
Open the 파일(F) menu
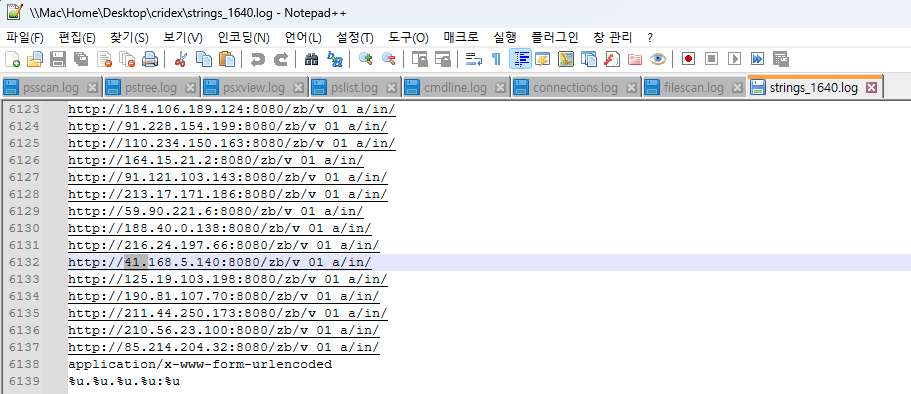point(25,38)
